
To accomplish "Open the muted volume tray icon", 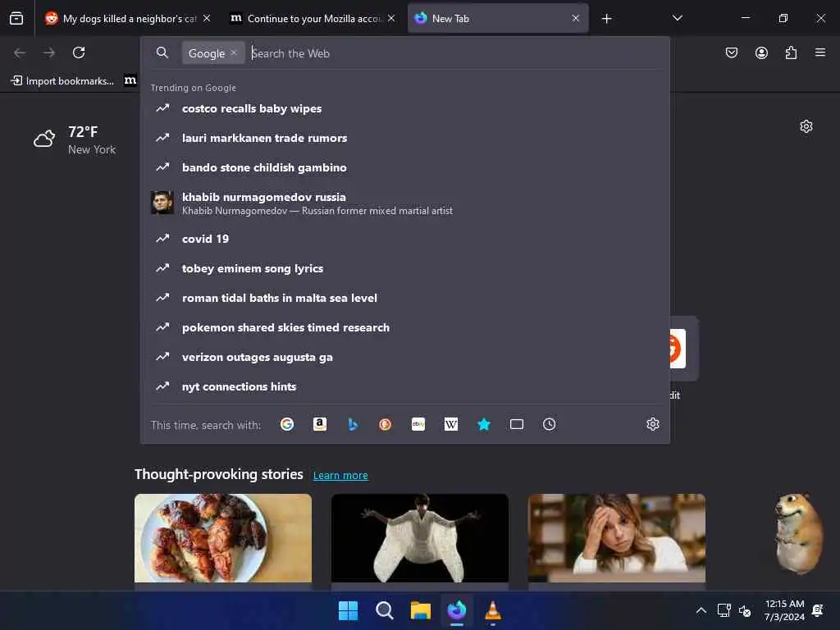I will click(x=744, y=610).
